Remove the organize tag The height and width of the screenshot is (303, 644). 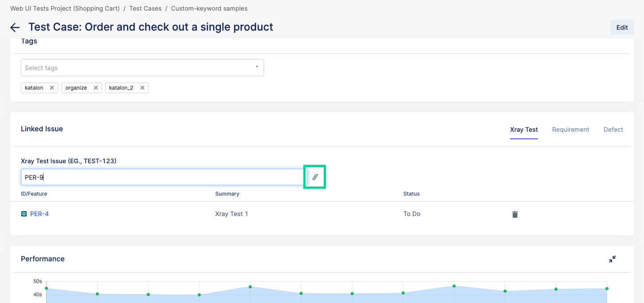[95, 88]
